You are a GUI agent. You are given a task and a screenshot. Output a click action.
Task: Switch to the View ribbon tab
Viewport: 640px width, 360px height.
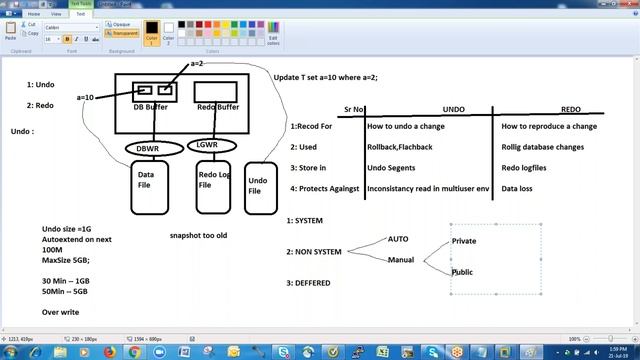[x=56, y=14]
